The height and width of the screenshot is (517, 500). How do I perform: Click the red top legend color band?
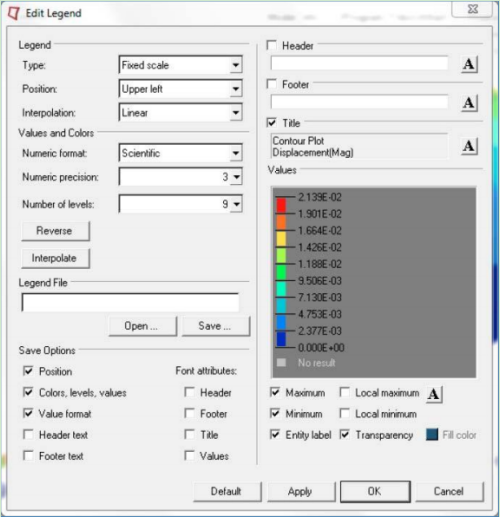click(281, 205)
